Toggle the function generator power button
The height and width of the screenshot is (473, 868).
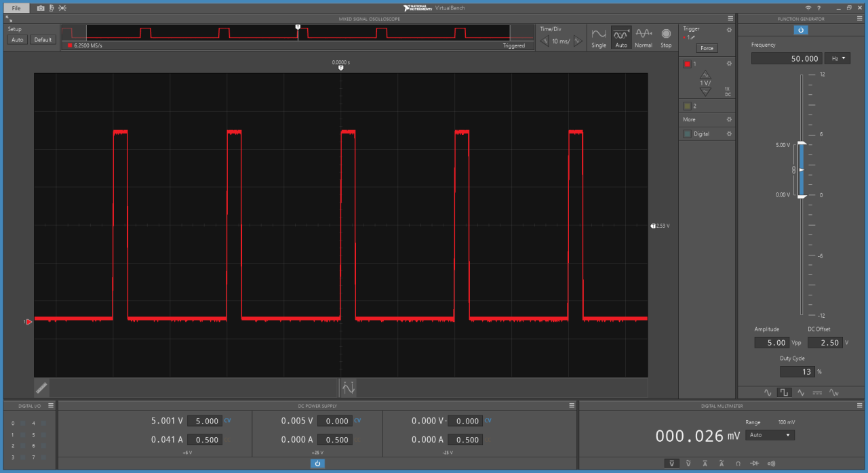801,30
